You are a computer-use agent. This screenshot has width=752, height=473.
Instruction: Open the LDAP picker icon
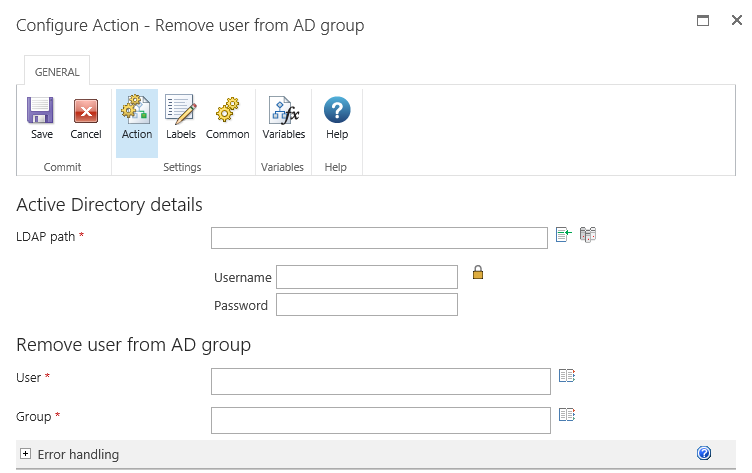click(588, 235)
